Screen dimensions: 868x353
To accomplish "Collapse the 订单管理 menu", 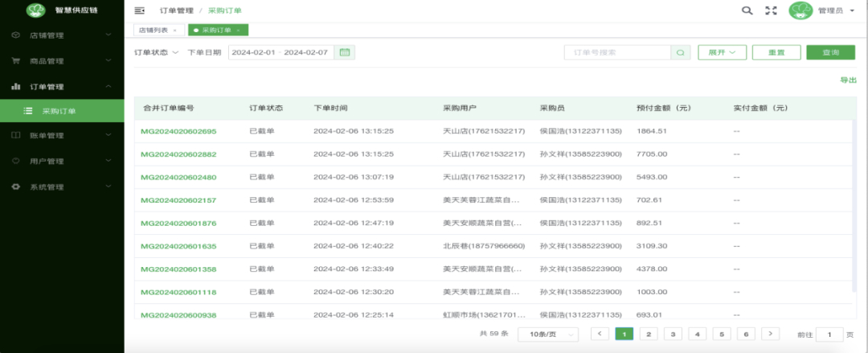I will [108, 87].
